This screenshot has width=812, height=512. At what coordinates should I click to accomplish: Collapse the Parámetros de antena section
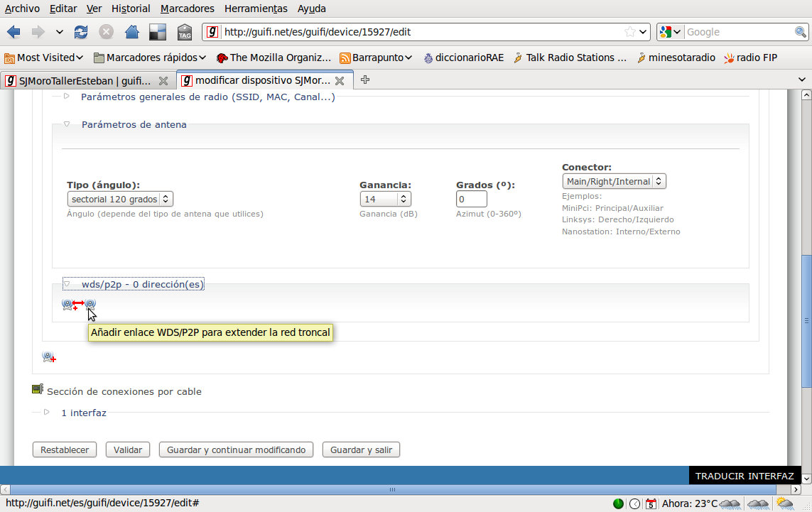[134, 124]
